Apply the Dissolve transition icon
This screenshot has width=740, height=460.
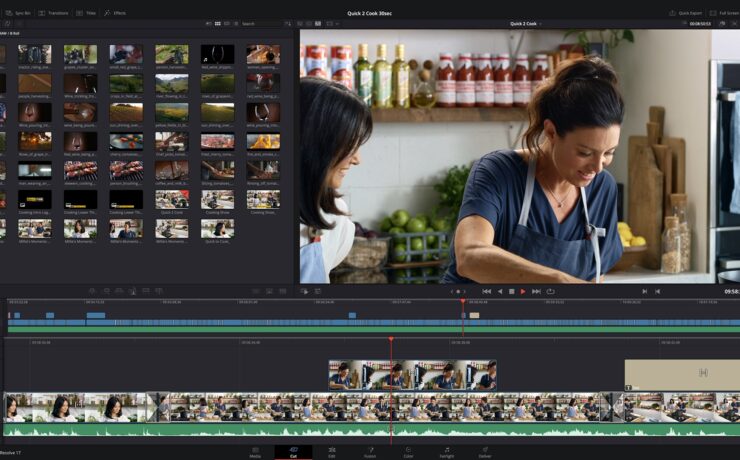pos(269,292)
